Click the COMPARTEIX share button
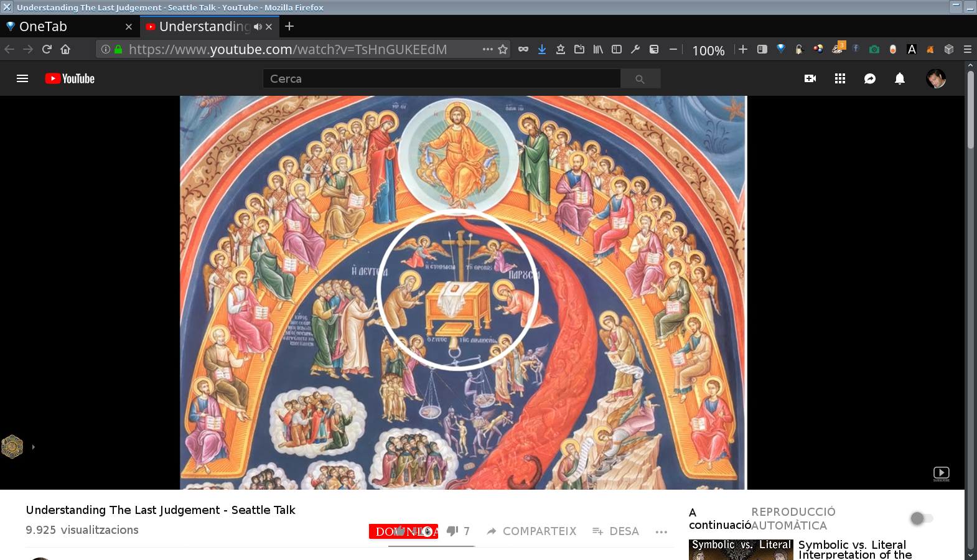 coord(531,531)
